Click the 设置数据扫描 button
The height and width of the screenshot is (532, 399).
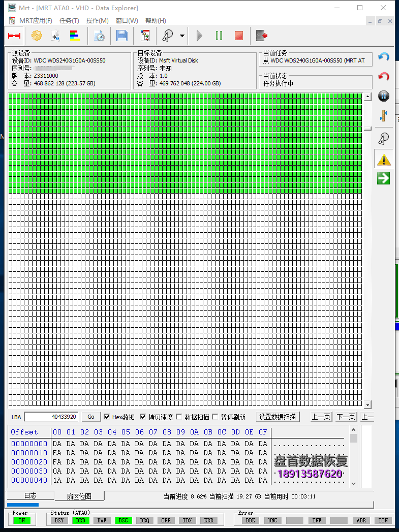278,417
